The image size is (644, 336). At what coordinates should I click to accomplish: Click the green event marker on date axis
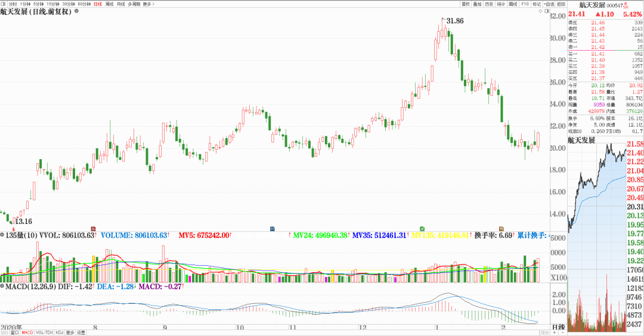(x=422, y=229)
